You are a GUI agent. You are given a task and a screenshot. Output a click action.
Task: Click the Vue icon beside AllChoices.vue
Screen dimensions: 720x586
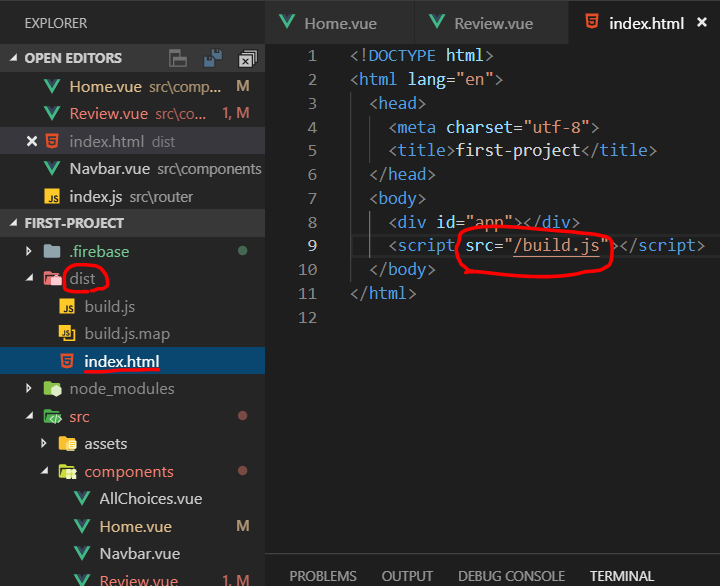(x=82, y=498)
